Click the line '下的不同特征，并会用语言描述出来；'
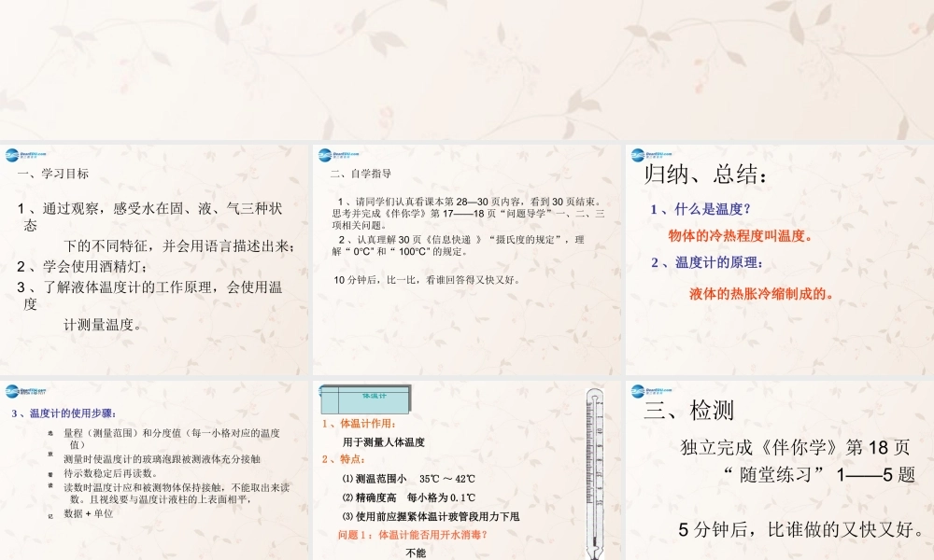Screen dimensions: 934x560 click(x=179, y=245)
